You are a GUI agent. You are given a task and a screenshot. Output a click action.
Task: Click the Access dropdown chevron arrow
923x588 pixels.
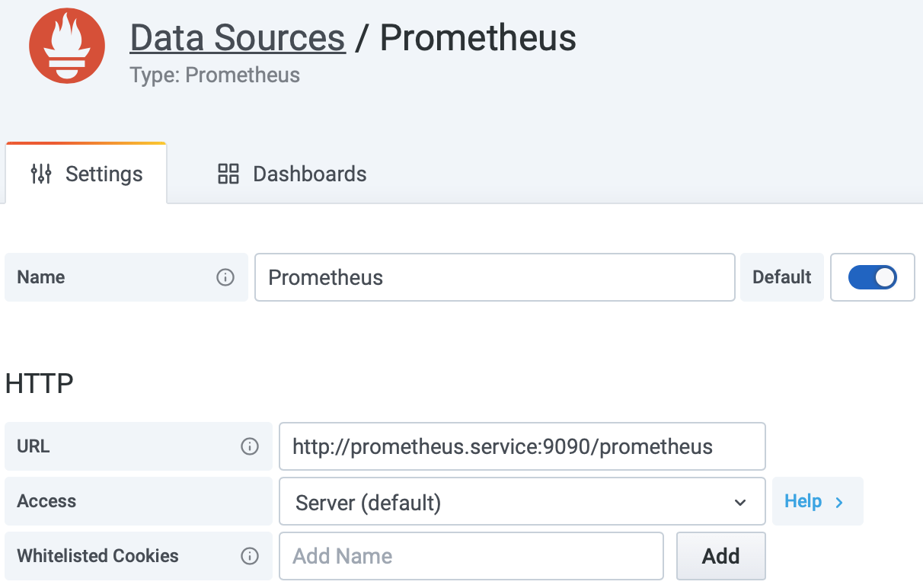pos(739,503)
